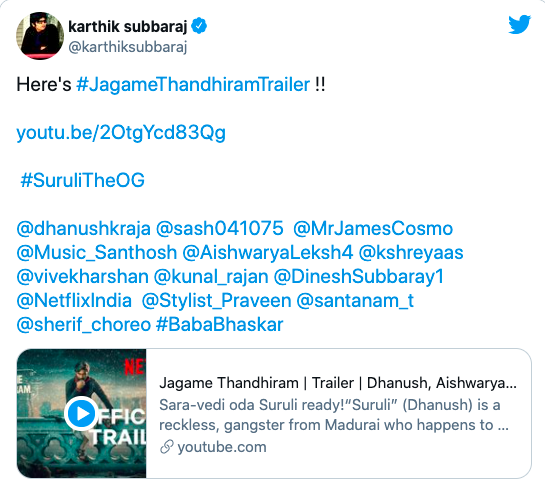Visit @dhanushkraja's profile mention
The image size is (545, 485).
[x=83, y=229]
